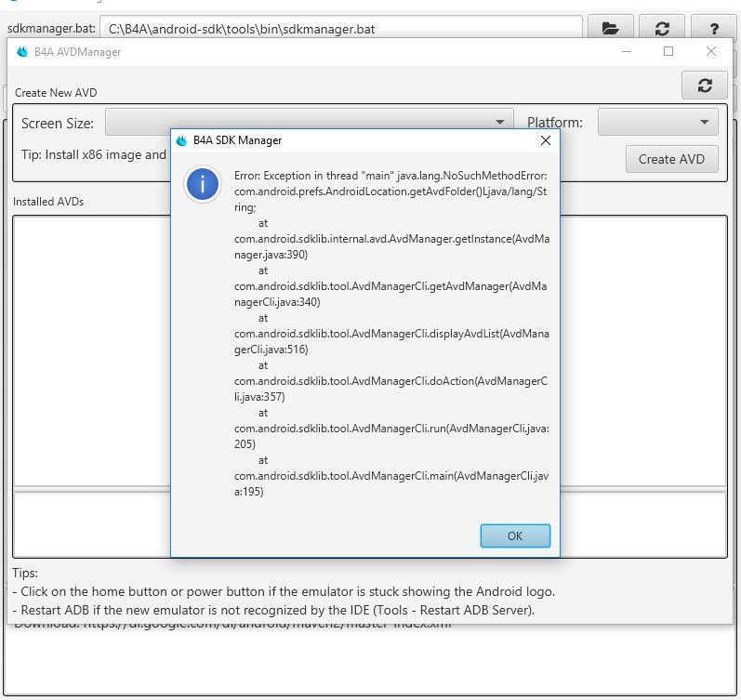Click the tip about home or power button
Viewport: 741px width, 700px height.
pos(284,591)
